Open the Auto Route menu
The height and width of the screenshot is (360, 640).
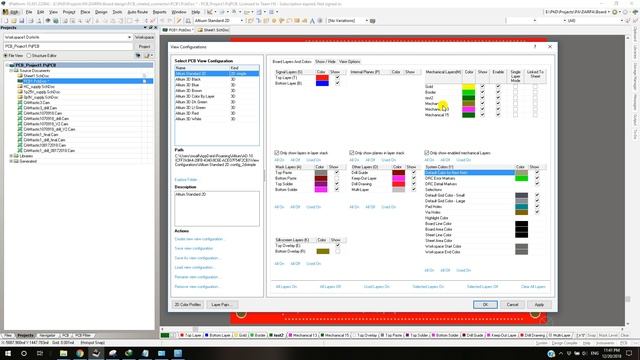pos(138,12)
